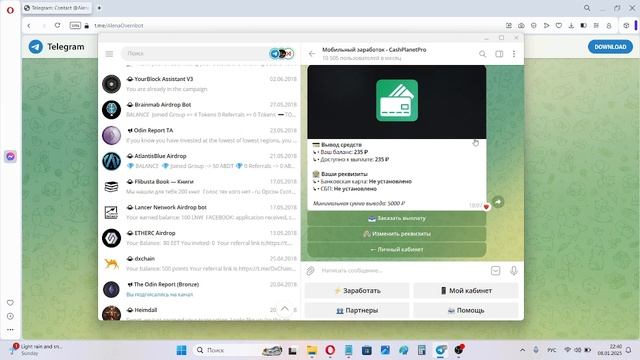Viewport: 640px width, 360px height.
Task: Select the Telegram Contact browser tab
Action: (57, 8)
